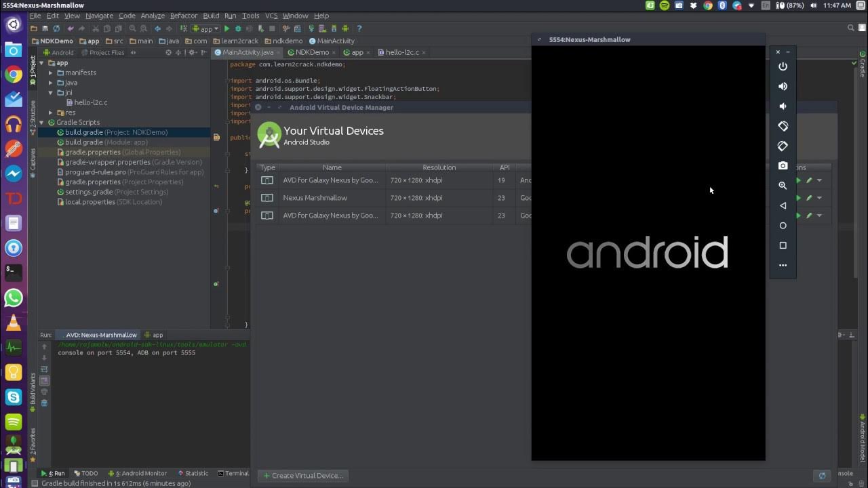Collapse the Gradle Scripts node

42,123
